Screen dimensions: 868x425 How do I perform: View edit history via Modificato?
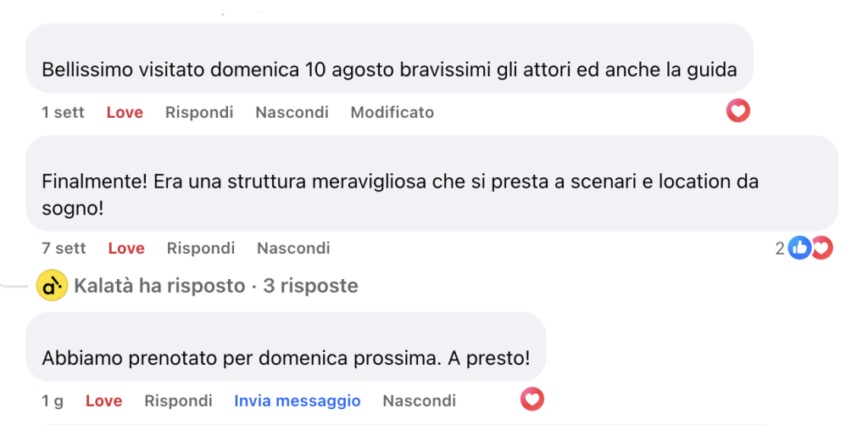point(392,113)
